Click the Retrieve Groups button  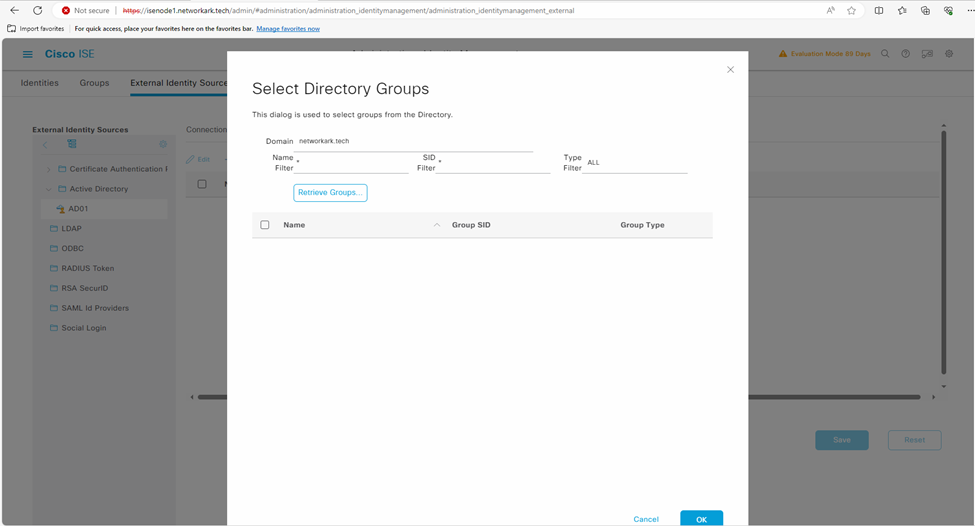coord(330,192)
